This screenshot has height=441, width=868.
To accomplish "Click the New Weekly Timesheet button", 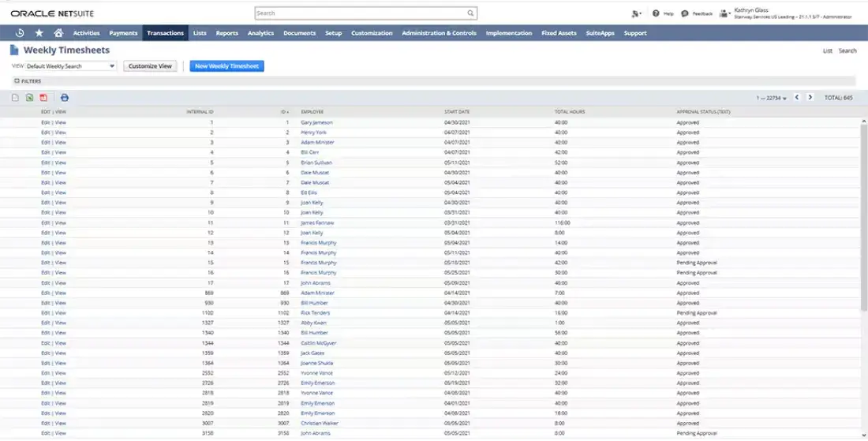I will click(227, 66).
